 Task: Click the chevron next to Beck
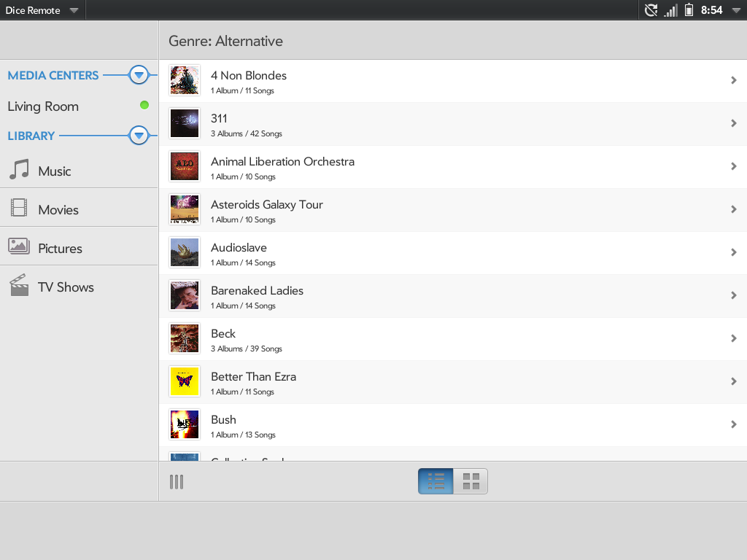point(734,338)
